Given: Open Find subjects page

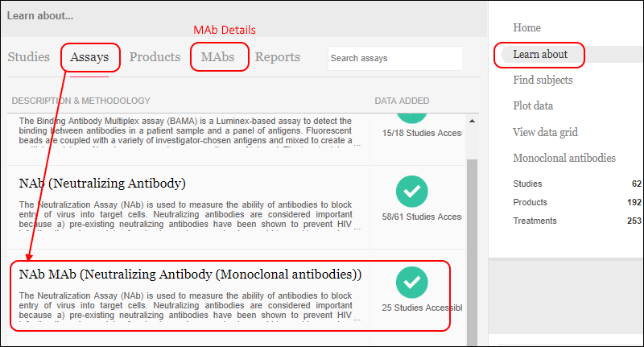Looking at the screenshot, I should [x=543, y=80].
